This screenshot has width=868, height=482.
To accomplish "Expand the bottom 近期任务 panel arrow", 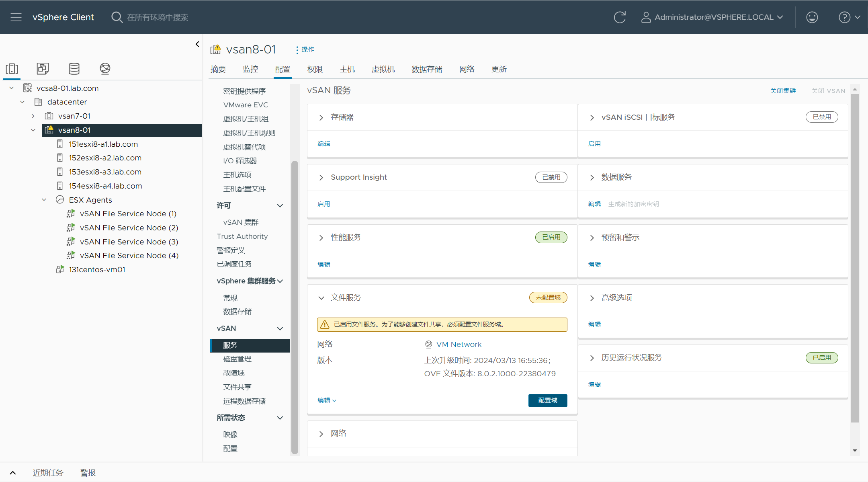I will pos(13,473).
